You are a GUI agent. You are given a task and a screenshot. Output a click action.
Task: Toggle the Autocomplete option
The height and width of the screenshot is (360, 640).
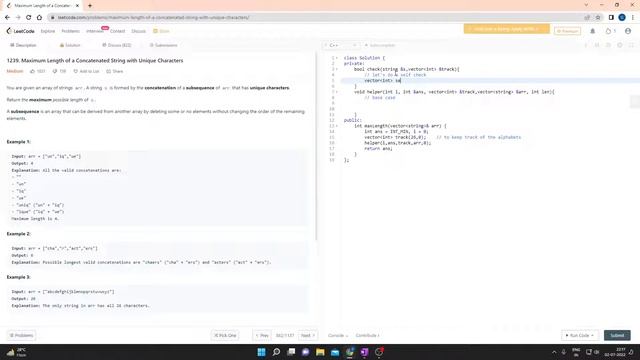tap(380, 45)
